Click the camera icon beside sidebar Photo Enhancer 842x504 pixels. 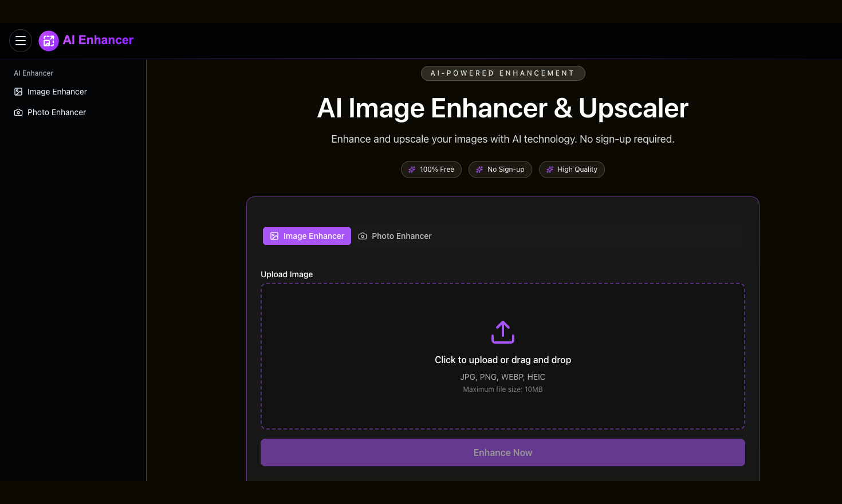18,112
